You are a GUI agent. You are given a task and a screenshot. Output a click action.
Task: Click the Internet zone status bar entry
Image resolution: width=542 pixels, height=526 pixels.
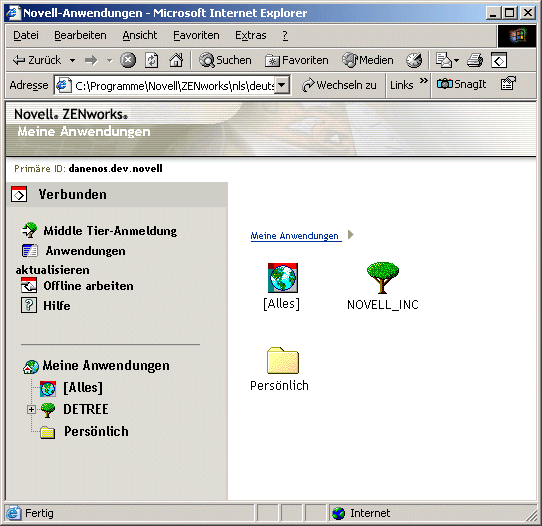(361, 513)
